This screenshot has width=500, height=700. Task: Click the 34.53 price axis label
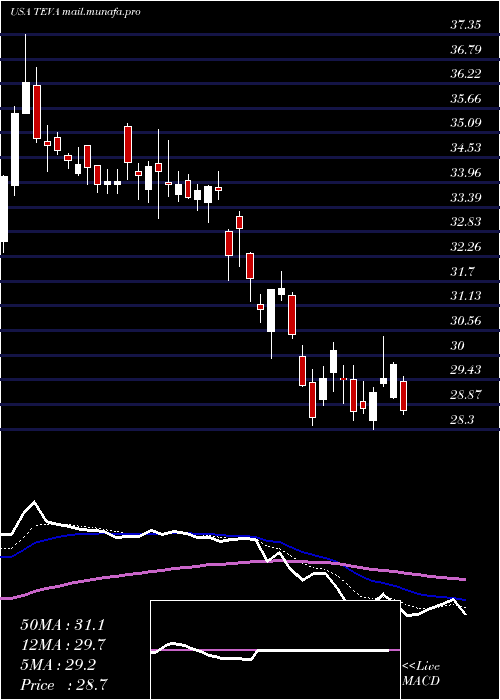coord(466,147)
